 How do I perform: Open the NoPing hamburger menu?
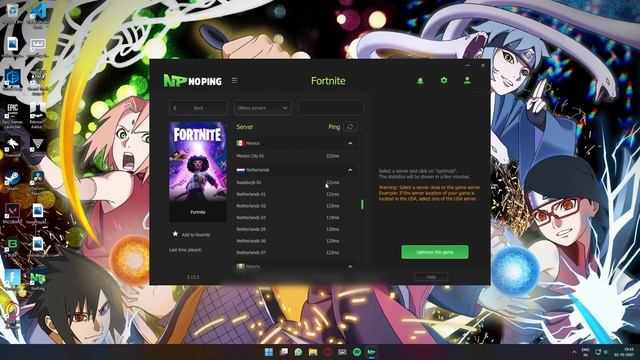(x=234, y=80)
